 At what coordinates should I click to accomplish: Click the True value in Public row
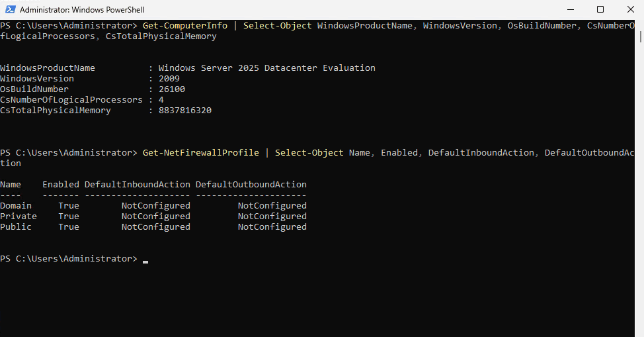pos(69,226)
